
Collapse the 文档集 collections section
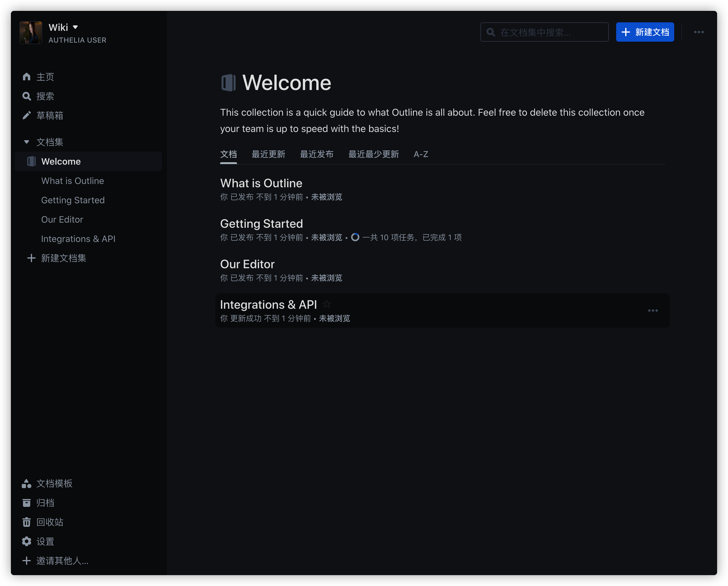pos(27,142)
